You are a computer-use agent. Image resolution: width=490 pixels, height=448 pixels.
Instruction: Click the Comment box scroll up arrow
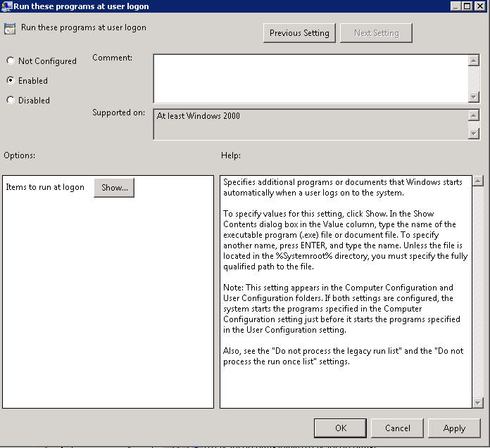pos(474,60)
